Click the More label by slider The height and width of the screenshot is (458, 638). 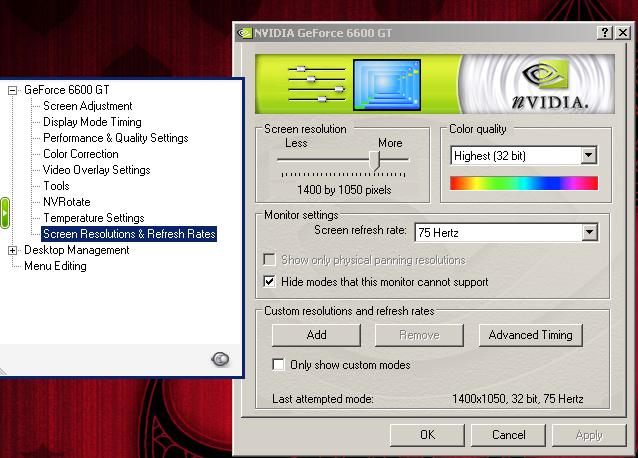coord(390,143)
